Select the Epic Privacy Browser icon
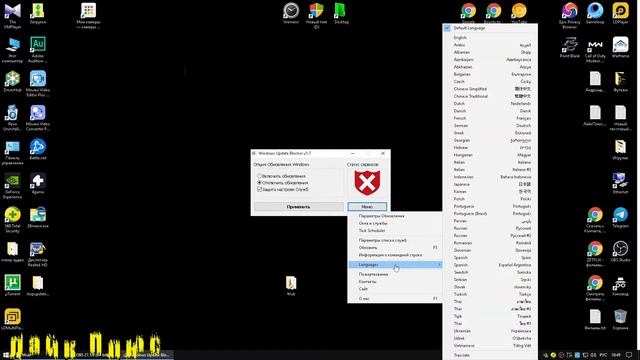Image resolution: width=640 pixels, height=360 pixels. (x=569, y=16)
